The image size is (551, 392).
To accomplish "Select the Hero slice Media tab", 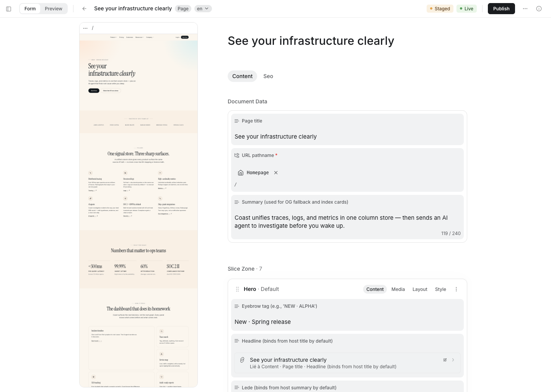I will point(398,289).
